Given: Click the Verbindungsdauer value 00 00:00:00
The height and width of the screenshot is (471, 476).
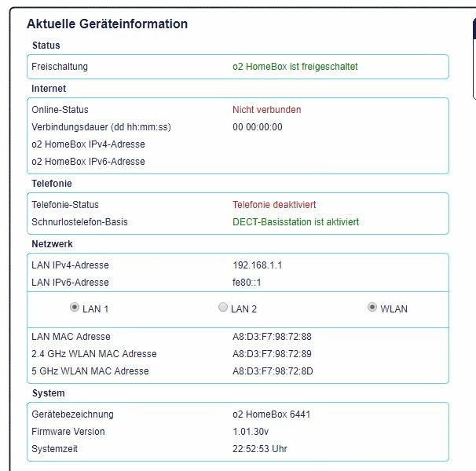Looking at the screenshot, I should pos(258,127).
